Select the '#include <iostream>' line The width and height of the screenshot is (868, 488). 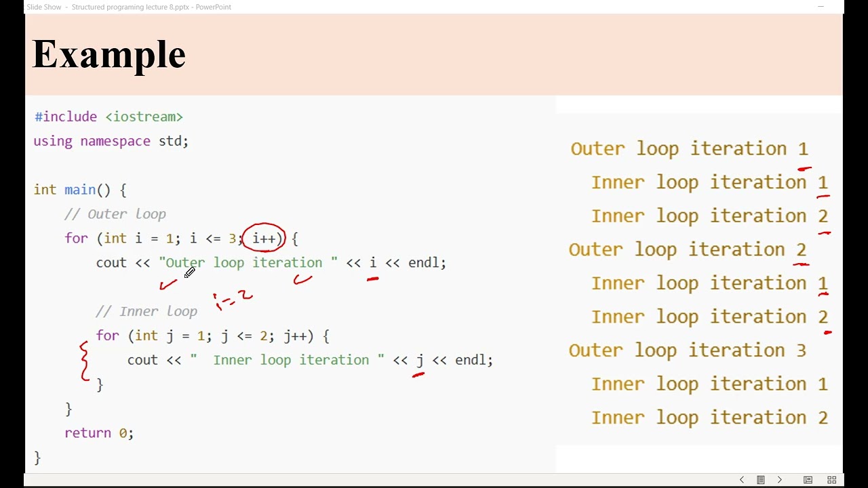tap(108, 117)
